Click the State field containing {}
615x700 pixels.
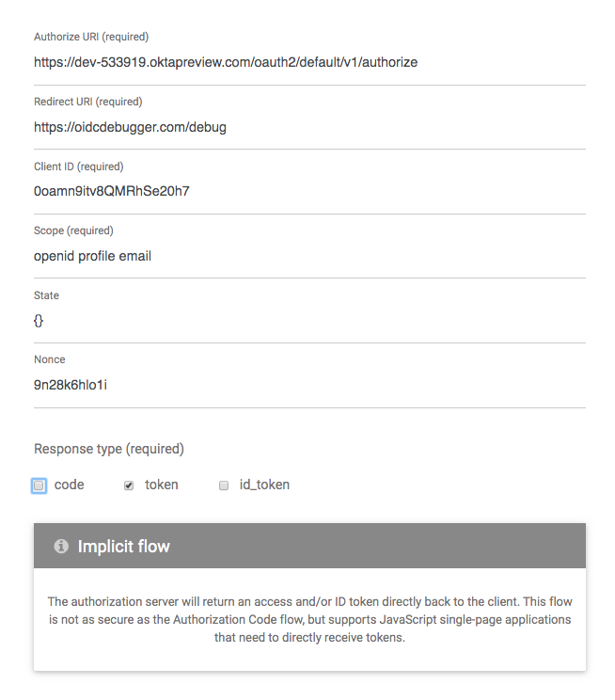click(x=309, y=320)
